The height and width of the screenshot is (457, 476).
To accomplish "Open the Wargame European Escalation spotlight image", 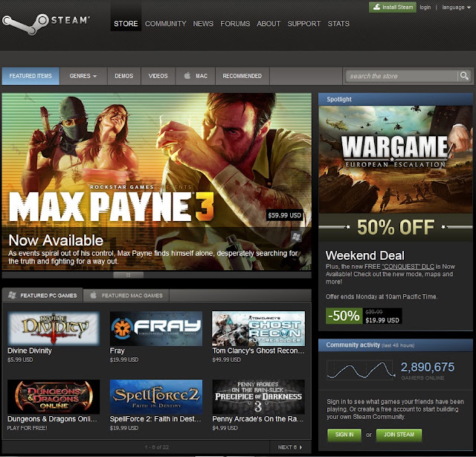I will point(396,159).
